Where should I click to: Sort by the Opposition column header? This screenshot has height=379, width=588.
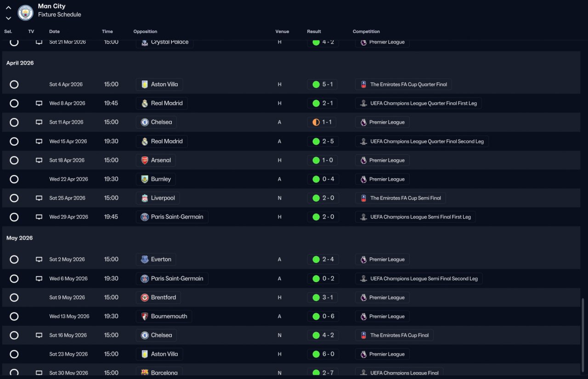[x=145, y=32]
